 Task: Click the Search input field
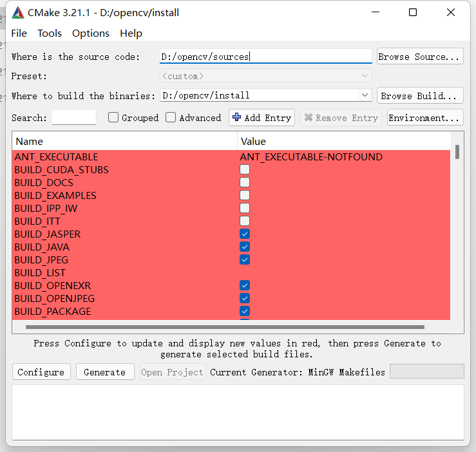coord(74,117)
